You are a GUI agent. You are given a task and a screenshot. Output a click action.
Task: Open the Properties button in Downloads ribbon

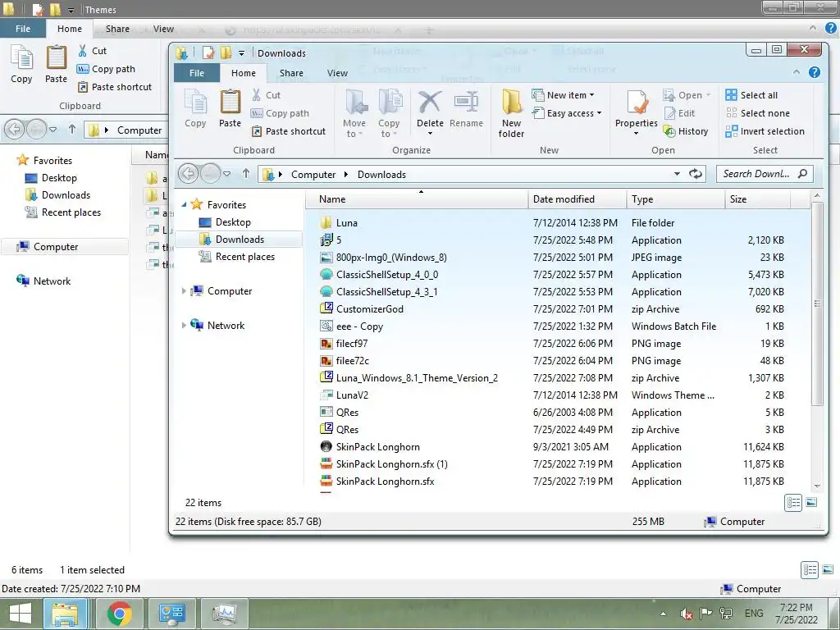click(636, 112)
